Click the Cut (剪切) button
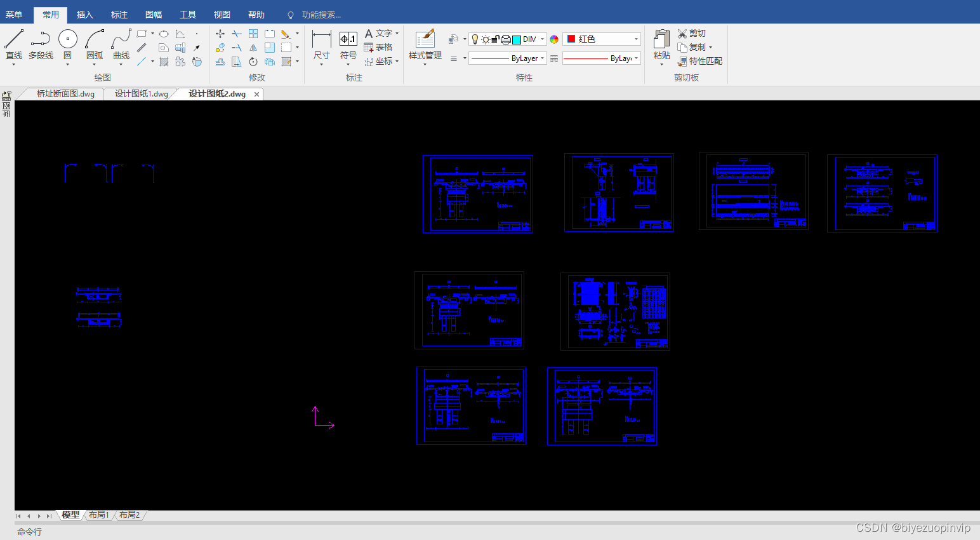This screenshot has height=540, width=980. point(692,34)
